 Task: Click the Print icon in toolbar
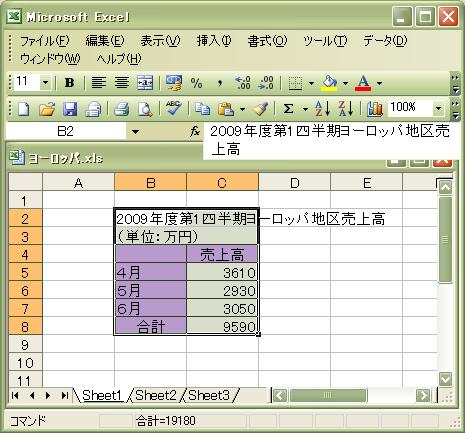point(122,109)
